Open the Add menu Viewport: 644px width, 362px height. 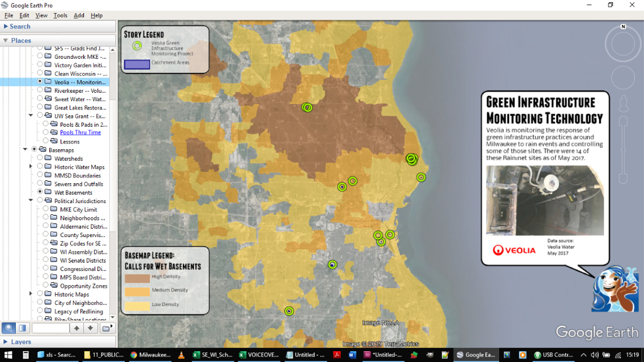click(79, 15)
